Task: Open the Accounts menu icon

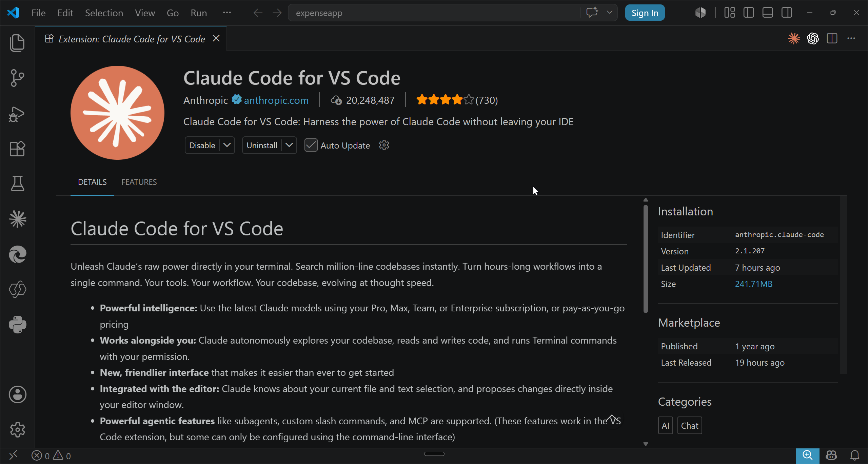Action: click(17, 394)
